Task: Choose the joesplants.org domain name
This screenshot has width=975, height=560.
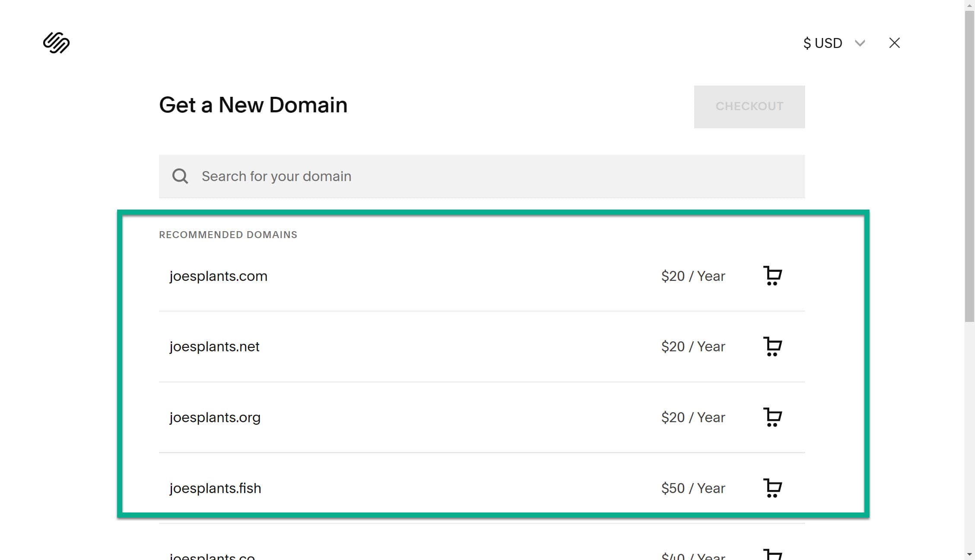Action: point(215,417)
